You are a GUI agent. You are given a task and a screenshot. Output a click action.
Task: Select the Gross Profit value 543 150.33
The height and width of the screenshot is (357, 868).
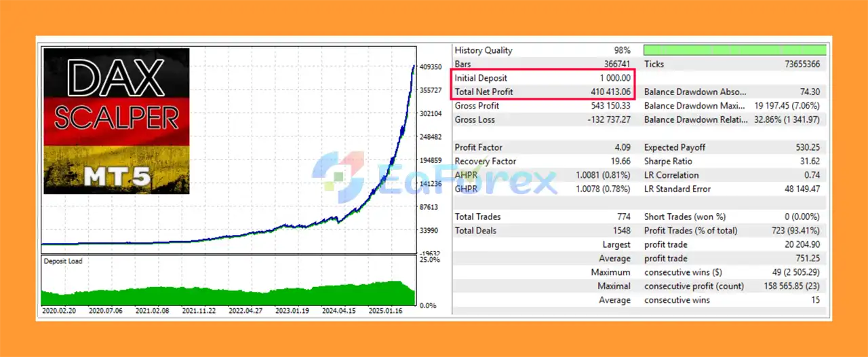611,106
